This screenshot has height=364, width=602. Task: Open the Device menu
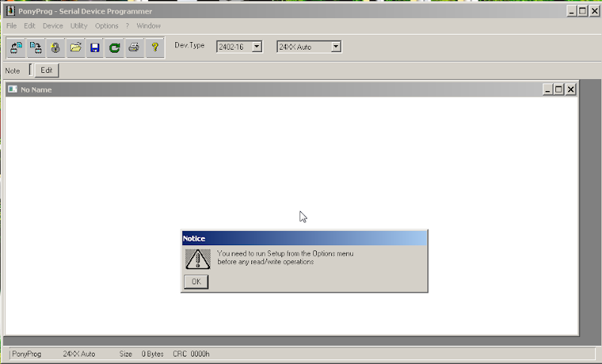pyautogui.click(x=53, y=26)
